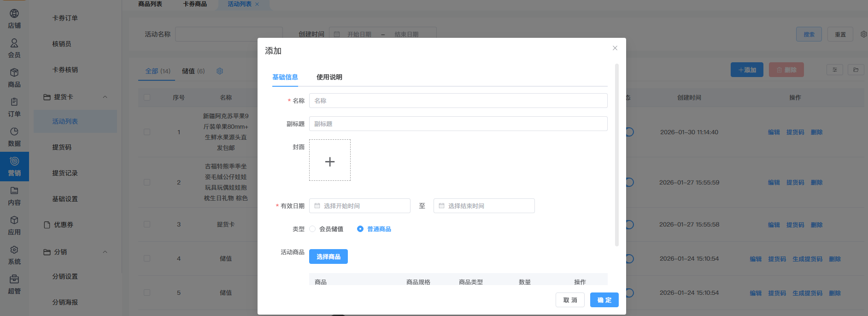Click the 搜索 search button
This screenshot has width=868, height=316.
[809, 34]
